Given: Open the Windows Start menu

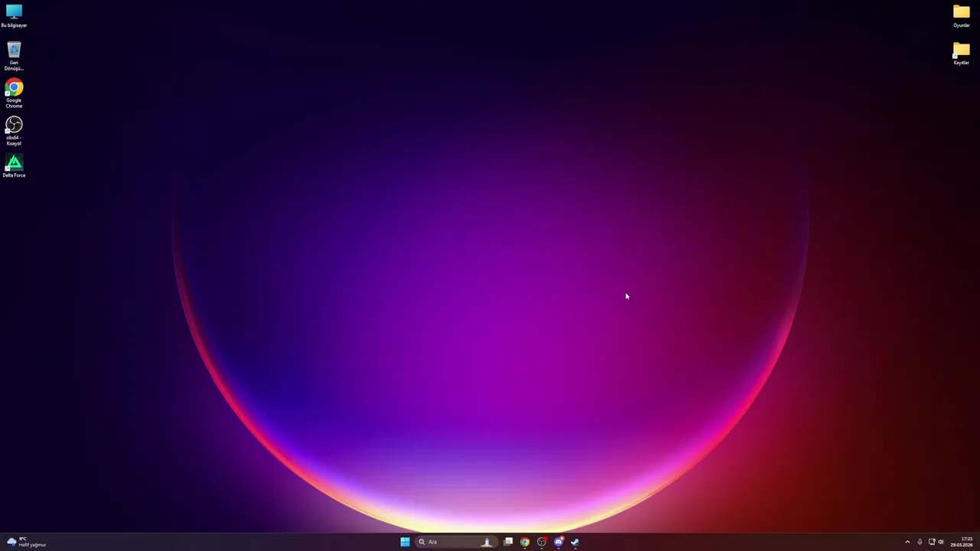Looking at the screenshot, I should [405, 542].
